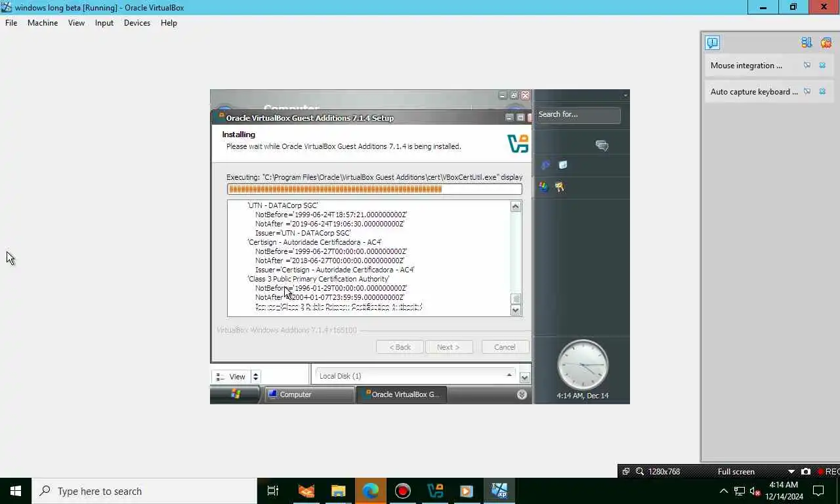Click the red record app taskbar icon
The width and height of the screenshot is (840, 504).
tap(402, 491)
